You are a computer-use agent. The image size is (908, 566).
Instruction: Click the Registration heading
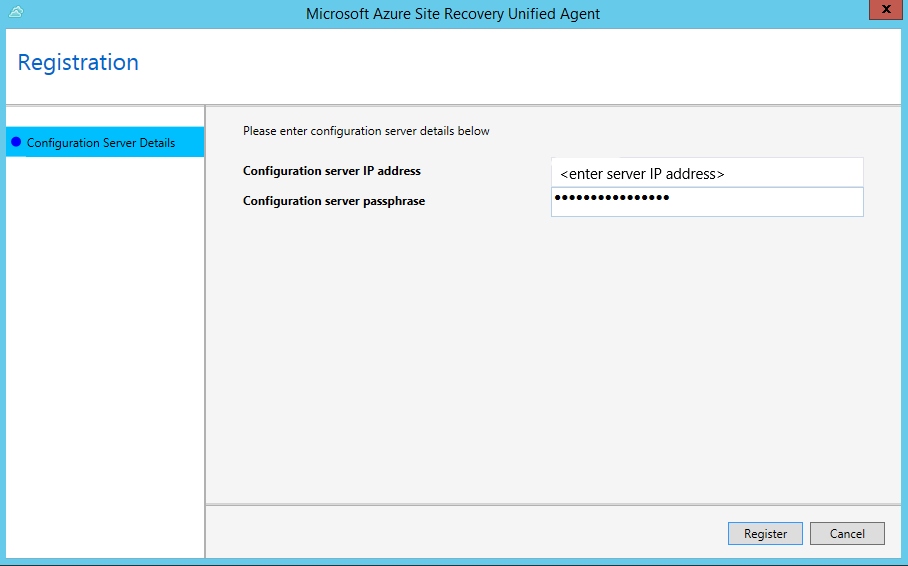click(x=78, y=63)
